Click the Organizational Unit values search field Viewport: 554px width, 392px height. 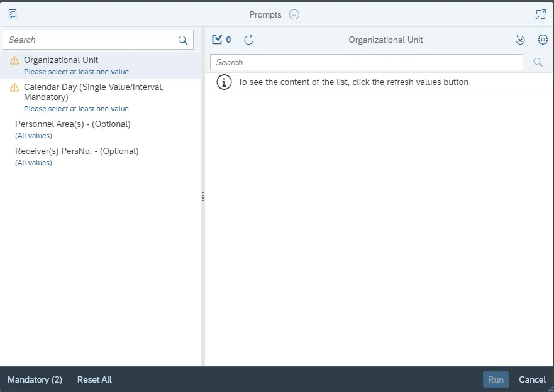click(366, 62)
